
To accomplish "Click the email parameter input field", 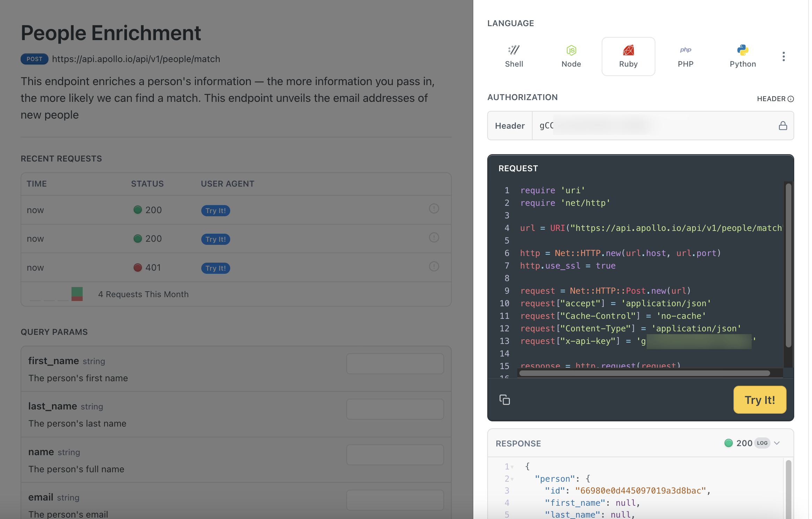I will (395, 500).
